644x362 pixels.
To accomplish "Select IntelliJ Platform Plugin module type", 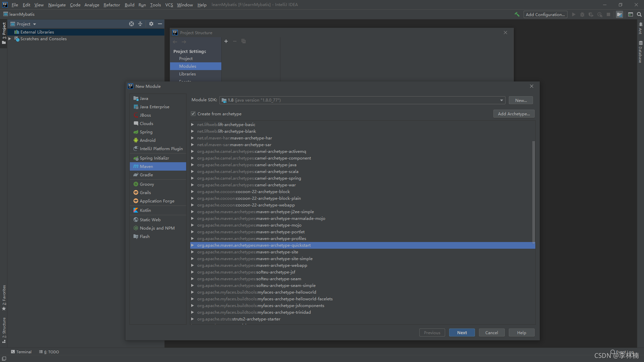I will coord(158,148).
